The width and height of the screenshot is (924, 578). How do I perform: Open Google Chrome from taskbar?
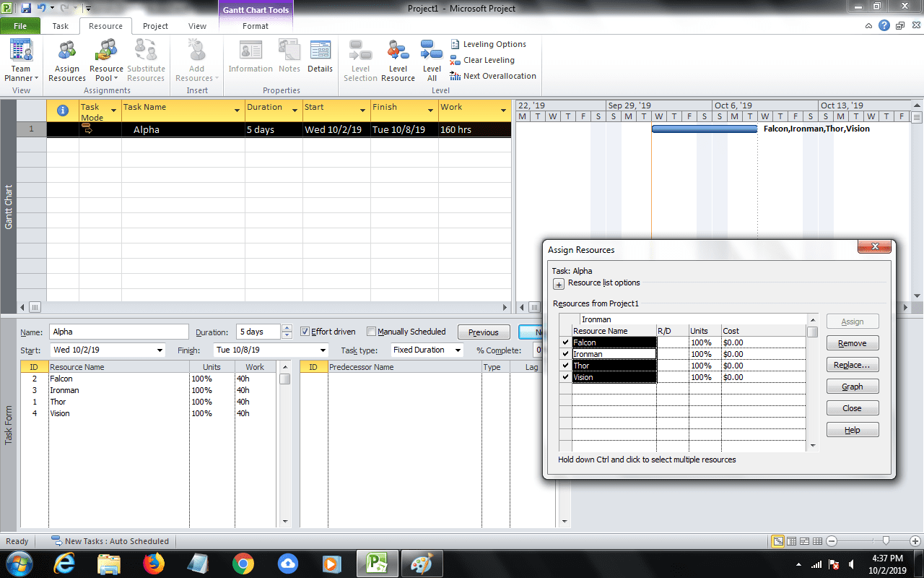point(243,563)
